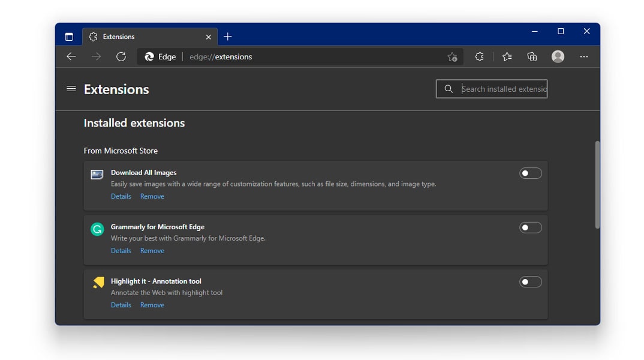The width and height of the screenshot is (644, 360).
Task: Click the edge://extensions address bar
Action: pyautogui.click(x=300, y=57)
